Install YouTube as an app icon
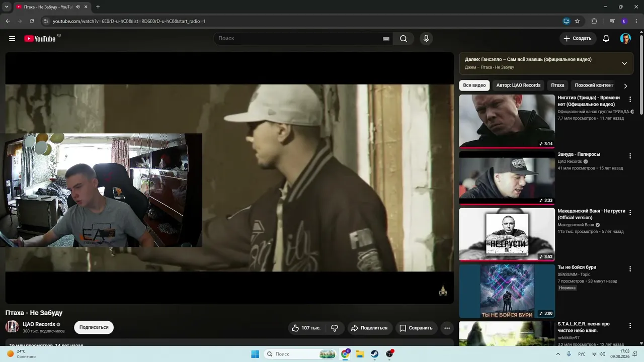 click(567, 21)
